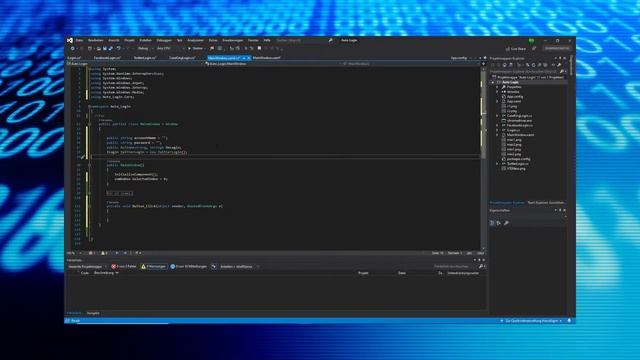Collapse the Button_Click method block

point(89,206)
